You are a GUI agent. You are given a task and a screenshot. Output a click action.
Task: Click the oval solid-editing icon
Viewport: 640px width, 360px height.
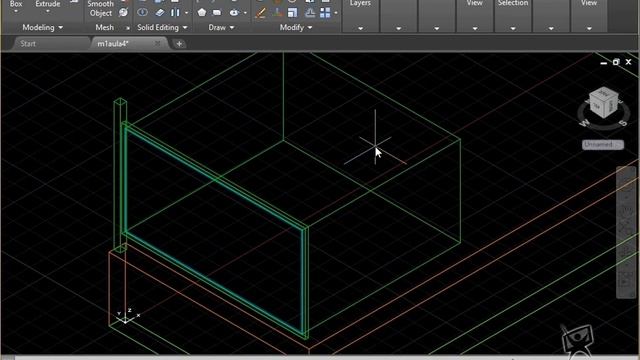click(142, 12)
